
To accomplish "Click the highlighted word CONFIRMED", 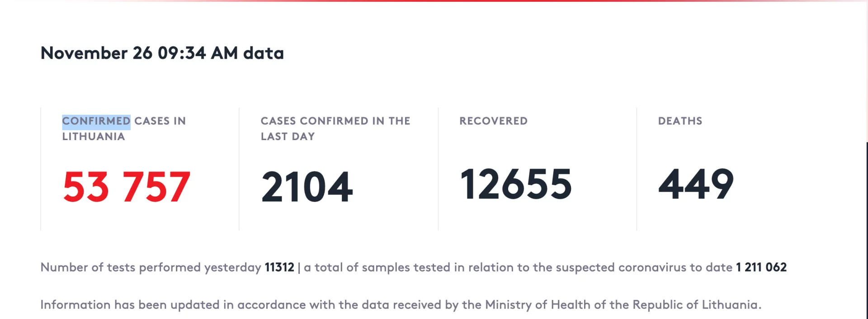I will [96, 121].
